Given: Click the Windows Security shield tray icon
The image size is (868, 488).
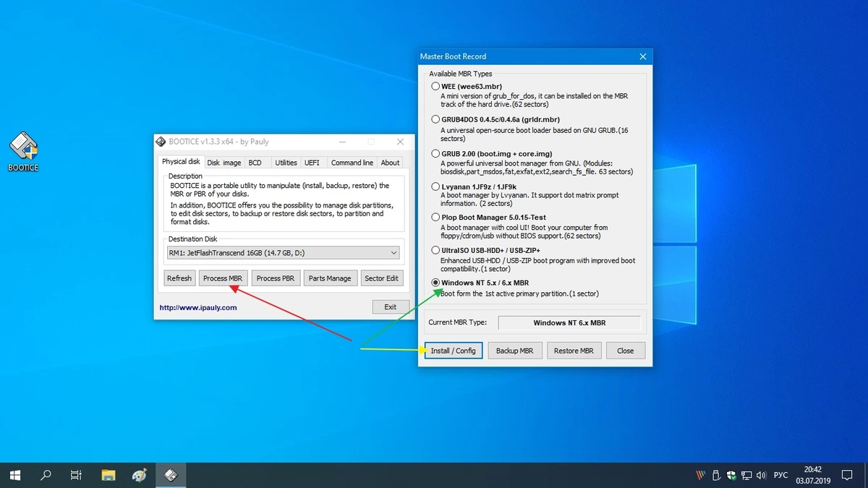Looking at the screenshot, I should pos(731,475).
